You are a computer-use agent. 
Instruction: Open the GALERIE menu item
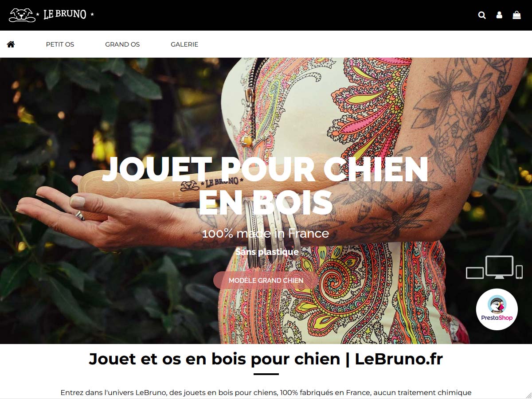184,44
